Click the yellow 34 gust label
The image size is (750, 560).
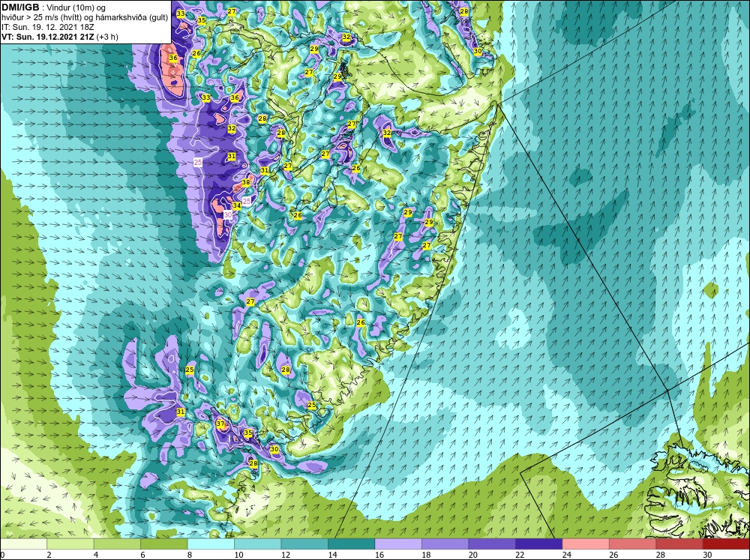click(x=237, y=205)
